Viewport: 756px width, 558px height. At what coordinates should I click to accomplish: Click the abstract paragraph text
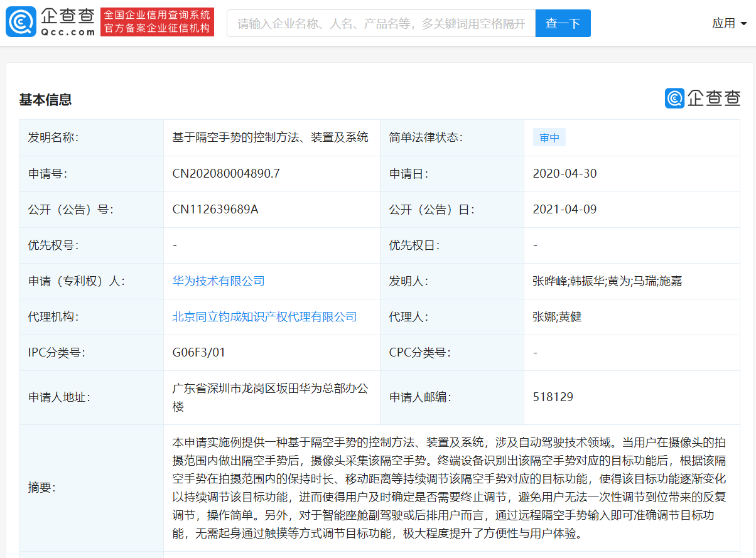point(449,488)
